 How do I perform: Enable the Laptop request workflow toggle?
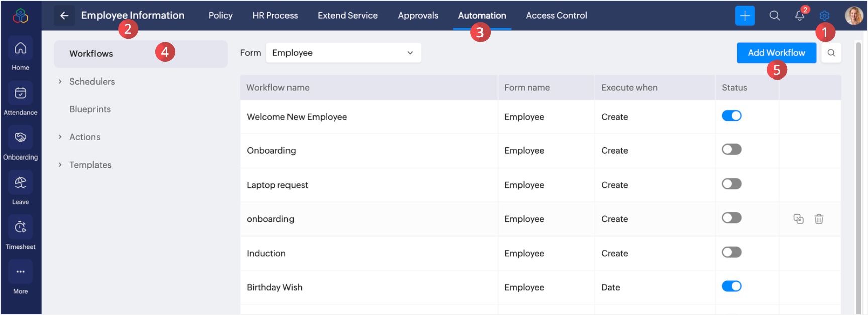coord(731,184)
